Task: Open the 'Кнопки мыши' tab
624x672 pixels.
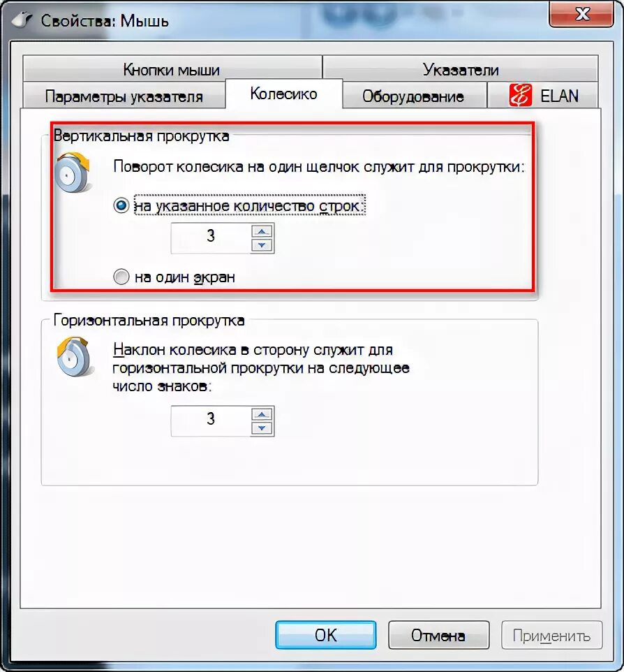Action: [x=172, y=68]
